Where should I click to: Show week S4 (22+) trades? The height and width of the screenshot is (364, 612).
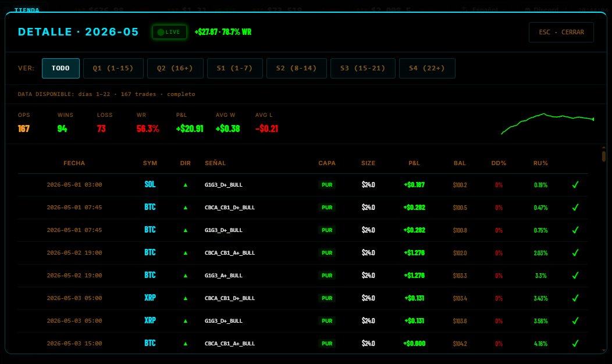coord(427,68)
